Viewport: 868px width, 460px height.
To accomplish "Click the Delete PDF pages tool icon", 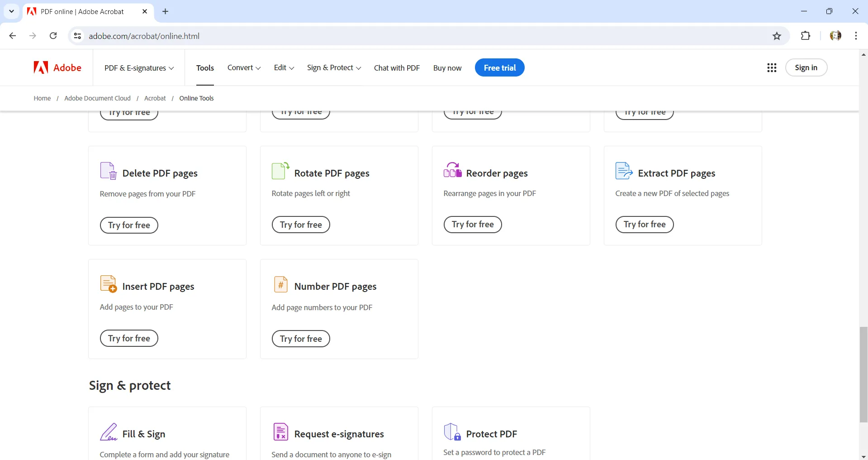I will 107,171.
